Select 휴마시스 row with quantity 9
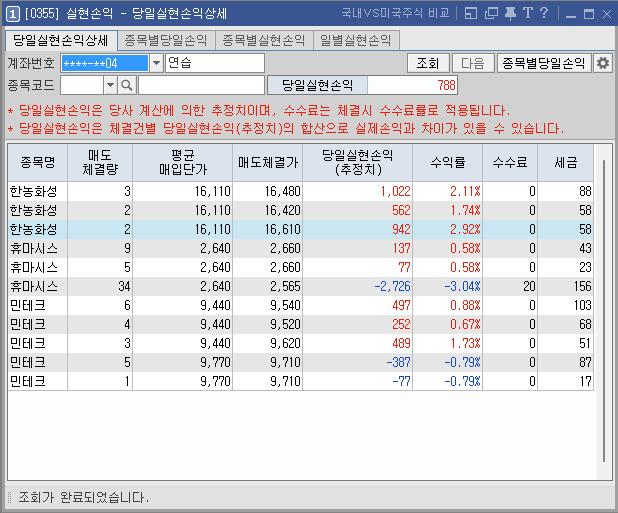The width and height of the screenshot is (618, 513). coord(300,248)
